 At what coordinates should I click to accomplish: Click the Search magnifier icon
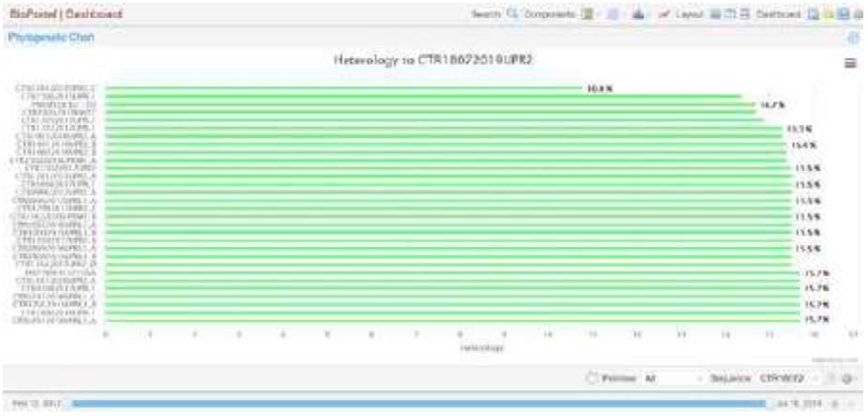coord(512,14)
